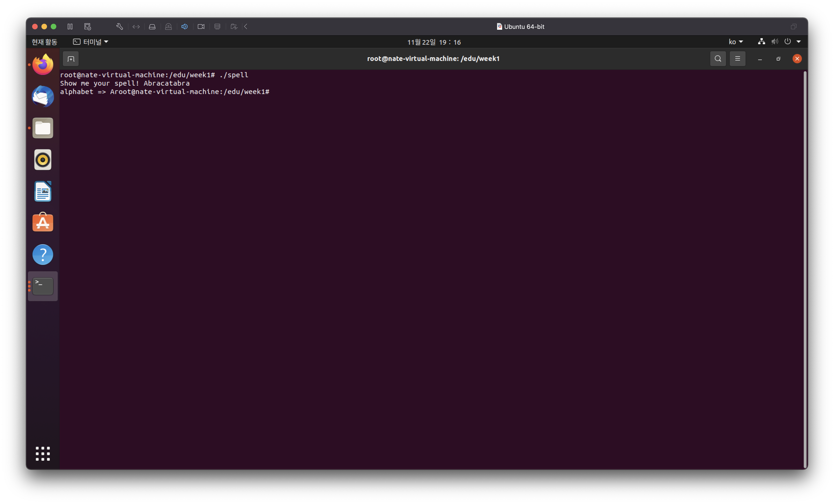The width and height of the screenshot is (834, 504).
Task: Open the terminal hamburger menu
Action: pos(737,59)
